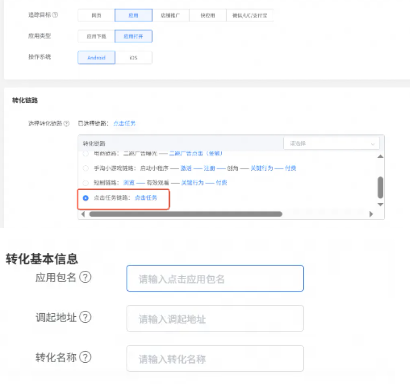Open help icon beside 应用包名

point(85,277)
